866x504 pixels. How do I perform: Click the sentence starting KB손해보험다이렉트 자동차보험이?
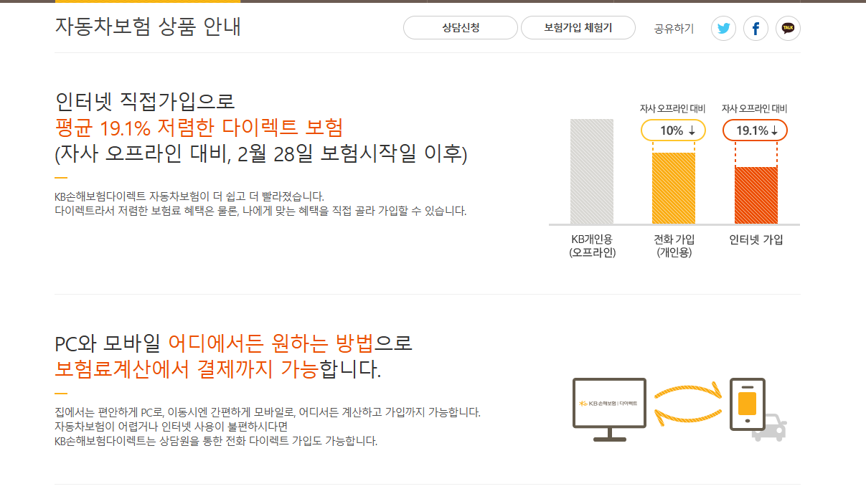(x=190, y=196)
